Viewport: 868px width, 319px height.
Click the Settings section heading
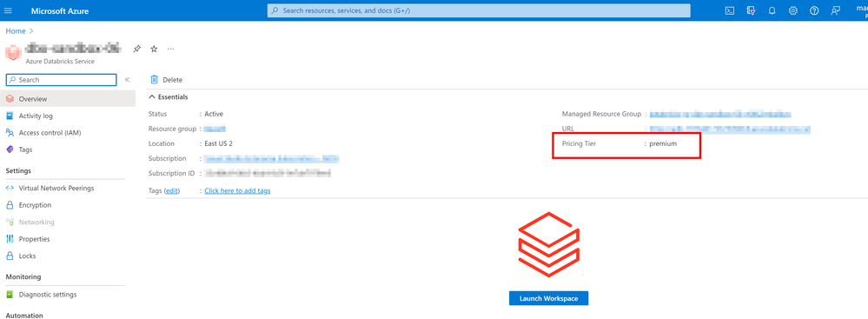18,170
